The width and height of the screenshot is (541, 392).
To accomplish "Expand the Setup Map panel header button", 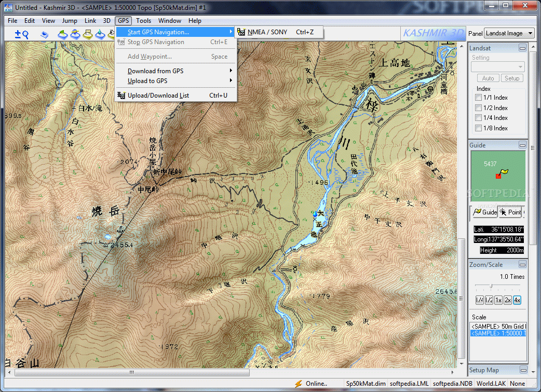I will [523, 370].
